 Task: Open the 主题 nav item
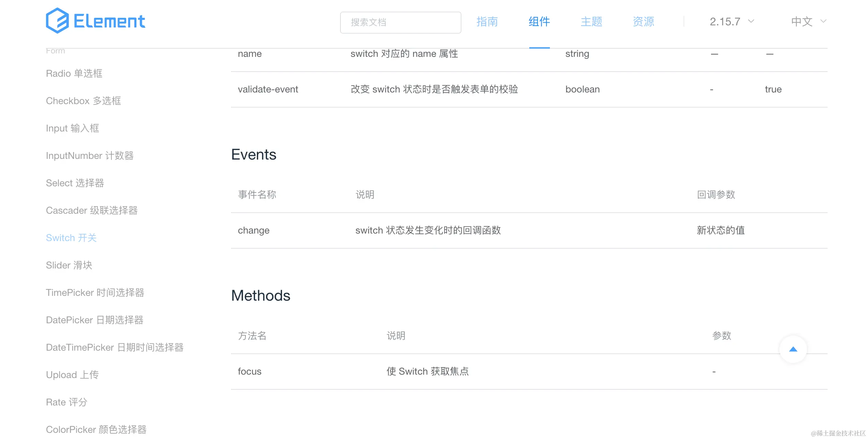click(591, 22)
